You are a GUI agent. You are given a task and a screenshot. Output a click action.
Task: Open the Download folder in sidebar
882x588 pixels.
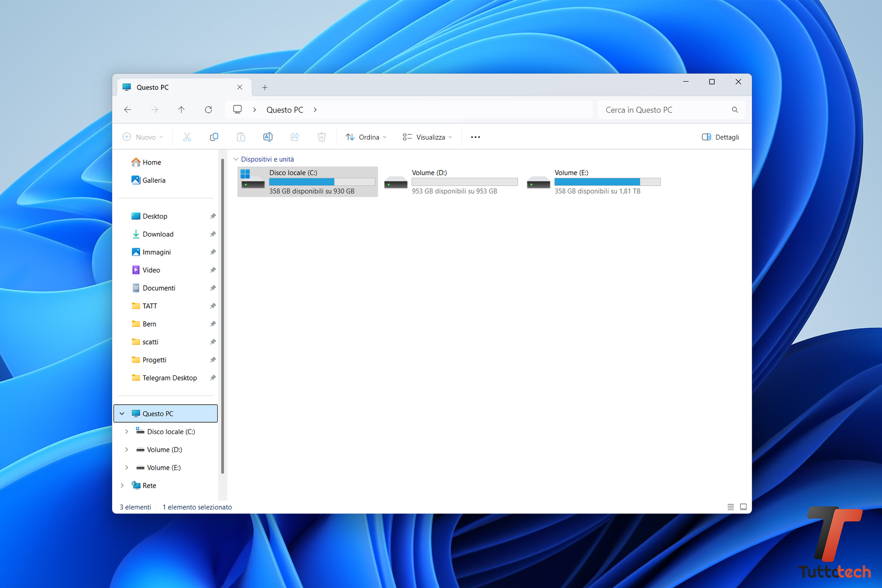[158, 234]
